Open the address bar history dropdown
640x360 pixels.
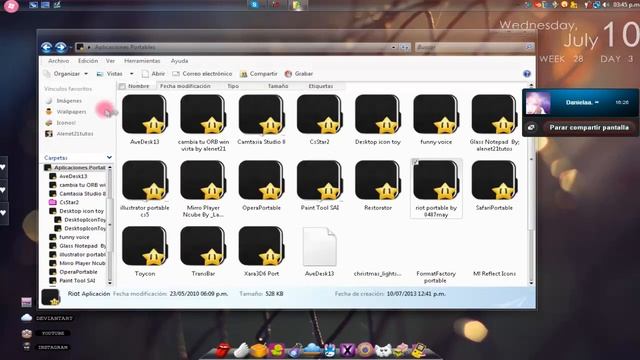click(393, 47)
